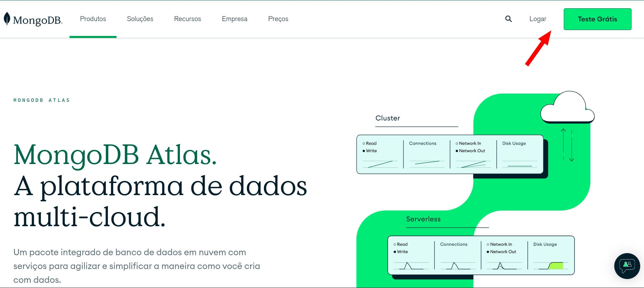Image resolution: width=644 pixels, height=288 pixels.
Task: Open the Produtos menu
Action: (93, 19)
